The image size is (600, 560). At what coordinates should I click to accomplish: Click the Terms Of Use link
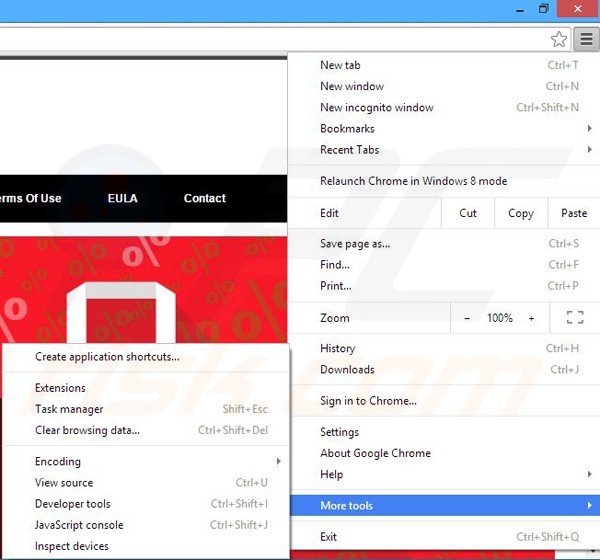click(30, 198)
